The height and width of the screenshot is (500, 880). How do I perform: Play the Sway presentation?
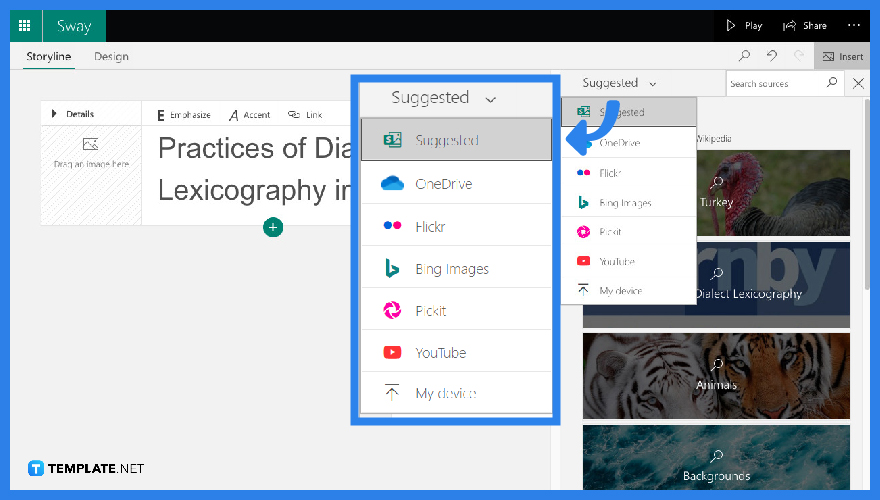pos(744,26)
